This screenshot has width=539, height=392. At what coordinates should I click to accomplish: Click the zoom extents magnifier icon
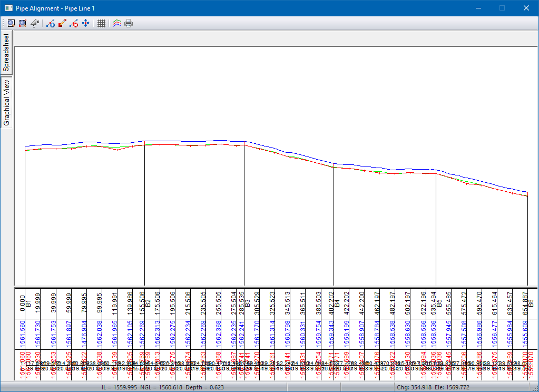pyautogui.click(x=11, y=23)
